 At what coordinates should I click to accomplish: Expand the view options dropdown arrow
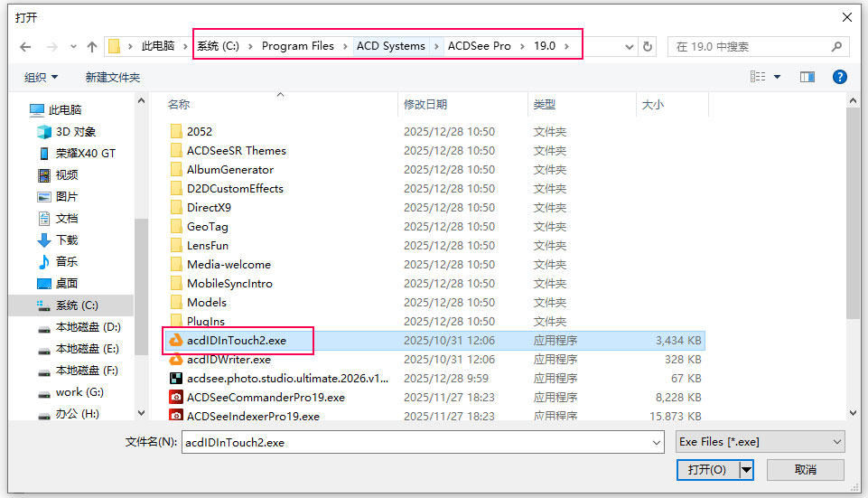(777, 77)
